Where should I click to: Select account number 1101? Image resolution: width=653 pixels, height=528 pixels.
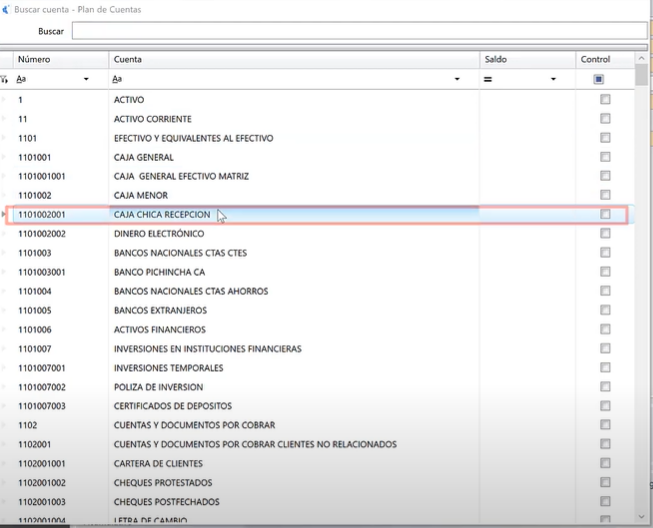[27, 138]
